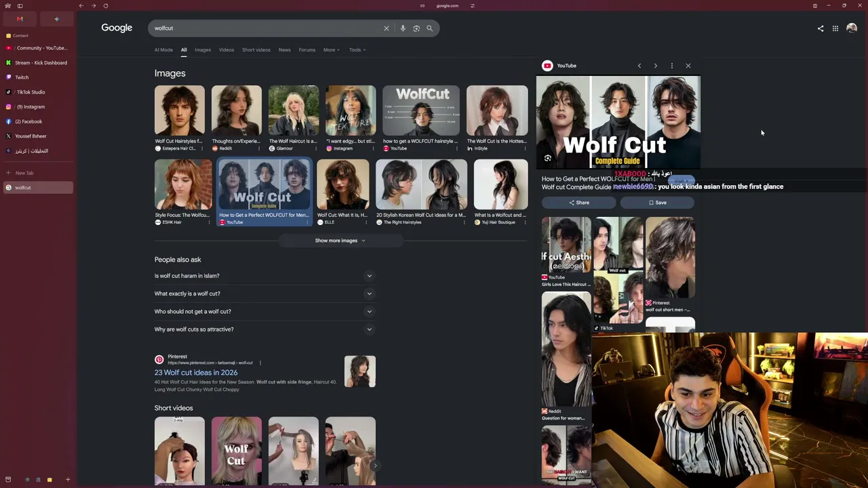The height and width of the screenshot is (488, 868).
Task: Switch to the Twitch sidebar tab
Action: point(38,77)
